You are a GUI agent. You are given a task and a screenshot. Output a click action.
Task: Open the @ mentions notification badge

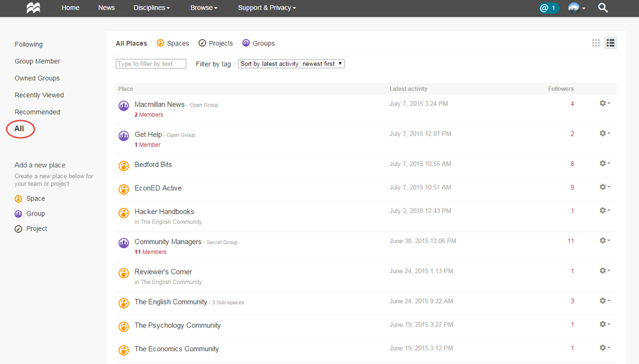click(549, 8)
